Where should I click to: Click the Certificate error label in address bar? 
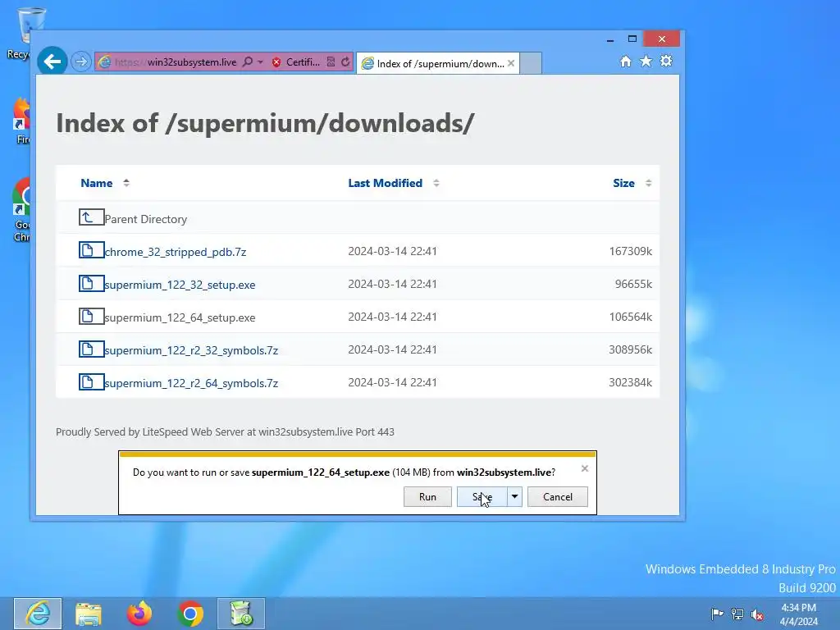click(x=303, y=62)
